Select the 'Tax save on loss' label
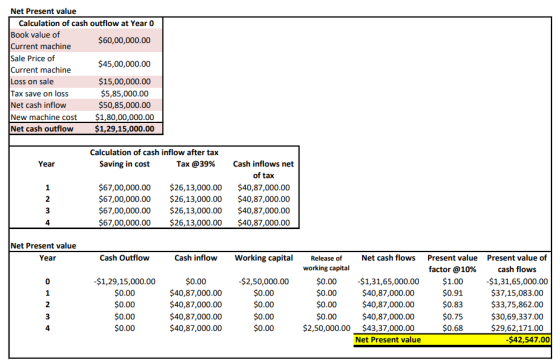This screenshot has width=560, height=363. 39,94
